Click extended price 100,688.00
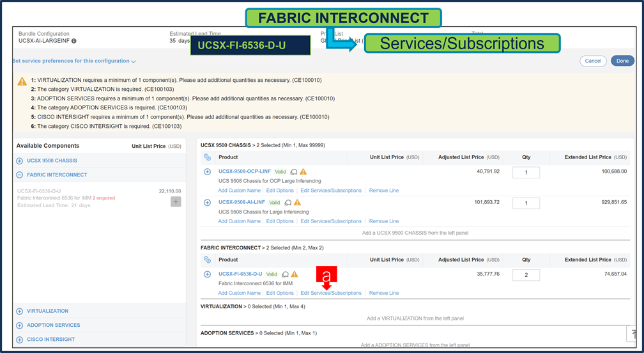Screen dimensions: 644x353 click(614, 171)
